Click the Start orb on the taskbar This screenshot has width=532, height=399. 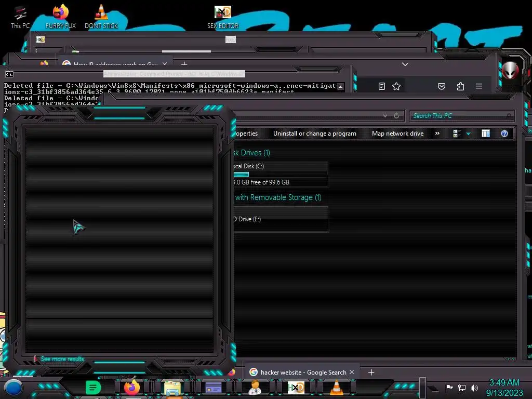[x=14, y=388]
